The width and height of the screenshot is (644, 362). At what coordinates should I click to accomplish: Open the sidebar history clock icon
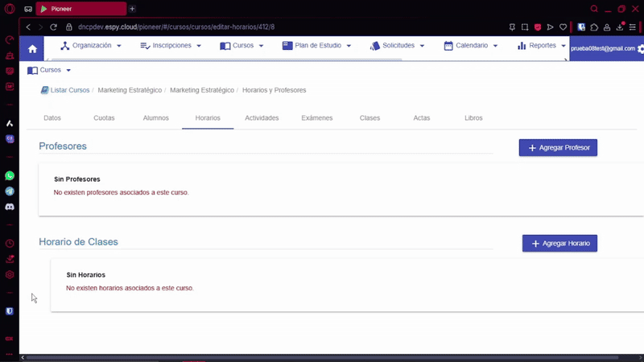pyautogui.click(x=10, y=243)
